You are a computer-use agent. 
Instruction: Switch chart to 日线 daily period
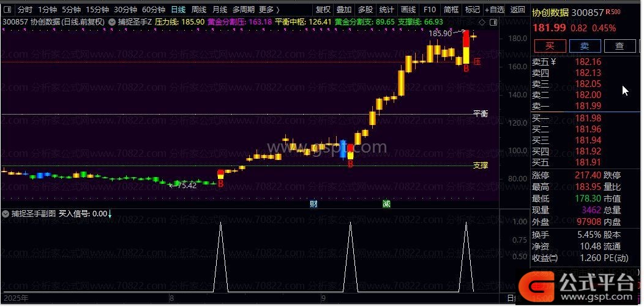(x=178, y=10)
